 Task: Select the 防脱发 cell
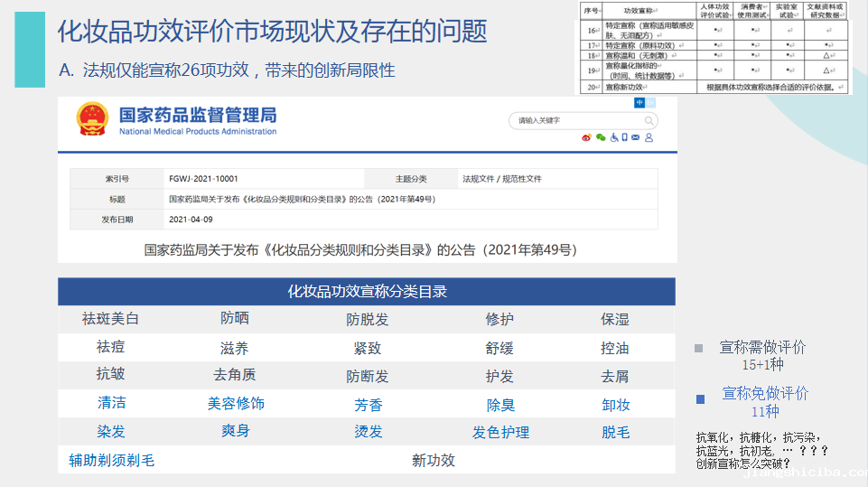[x=367, y=320]
